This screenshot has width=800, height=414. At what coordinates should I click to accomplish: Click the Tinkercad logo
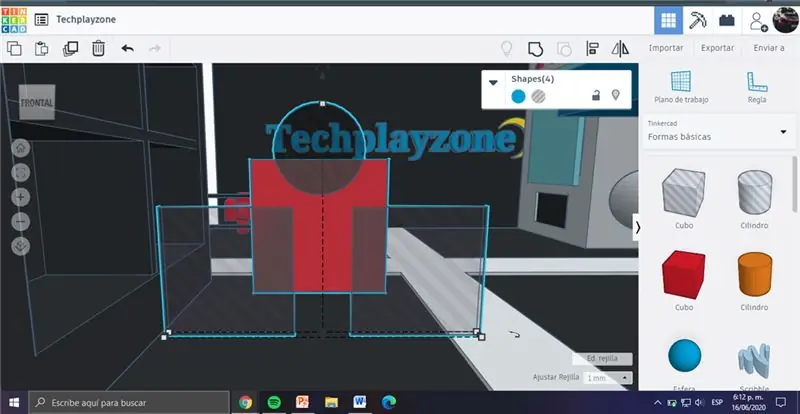[14, 20]
